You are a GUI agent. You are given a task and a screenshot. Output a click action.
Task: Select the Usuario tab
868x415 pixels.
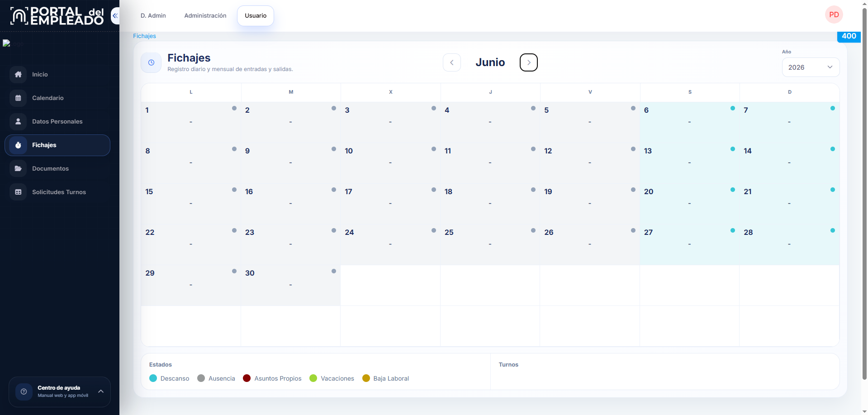256,15
